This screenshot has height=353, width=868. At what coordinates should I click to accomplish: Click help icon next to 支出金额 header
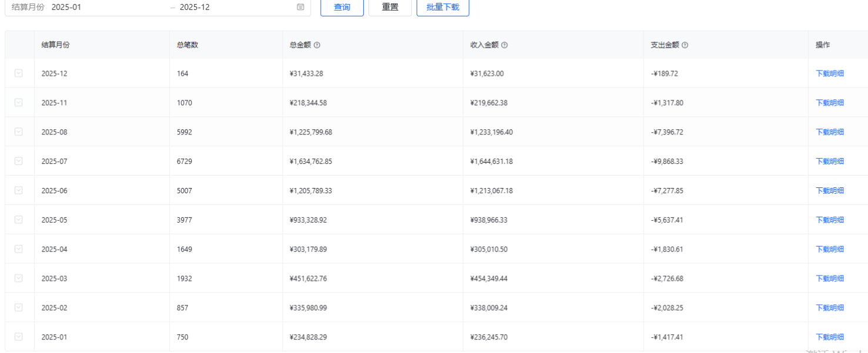pyautogui.click(x=685, y=45)
